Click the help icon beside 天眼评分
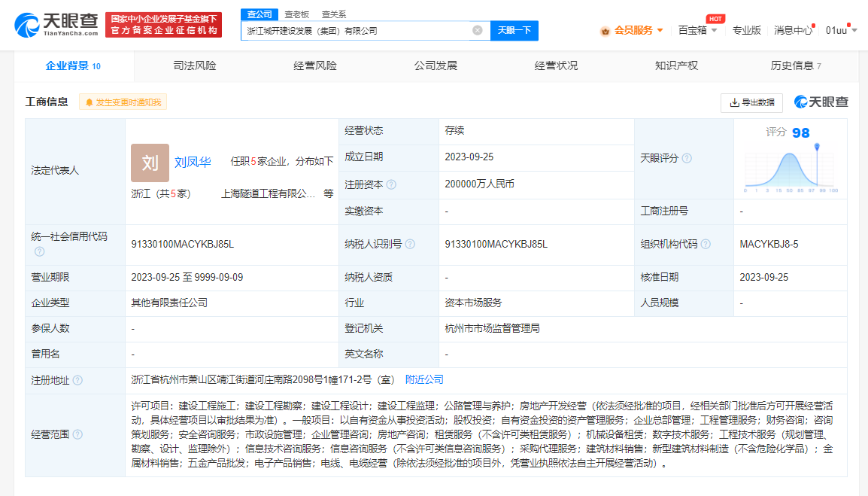The image size is (868, 496). click(x=686, y=158)
